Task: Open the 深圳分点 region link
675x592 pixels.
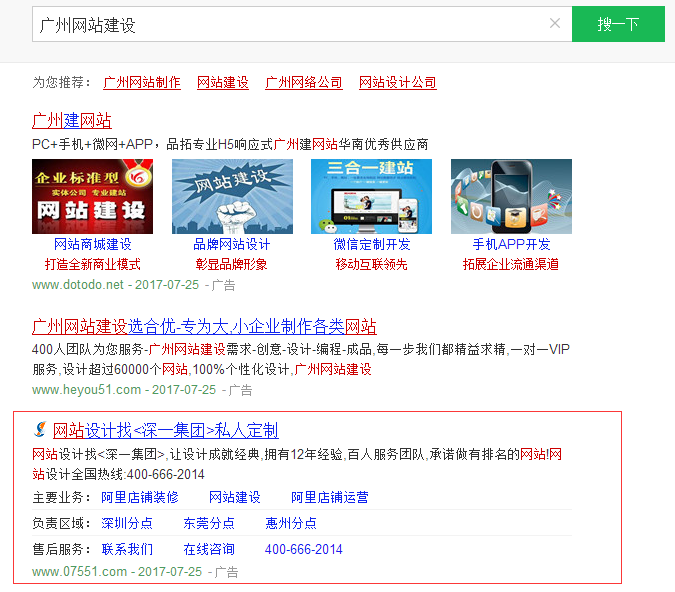Action: click(127, 523)
